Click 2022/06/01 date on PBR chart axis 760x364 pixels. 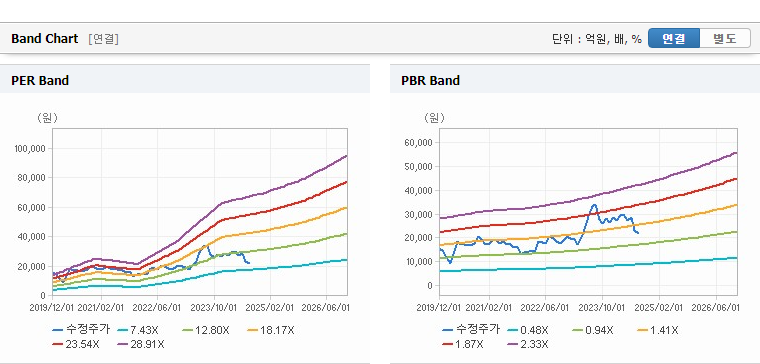click(x=546, y=308)
